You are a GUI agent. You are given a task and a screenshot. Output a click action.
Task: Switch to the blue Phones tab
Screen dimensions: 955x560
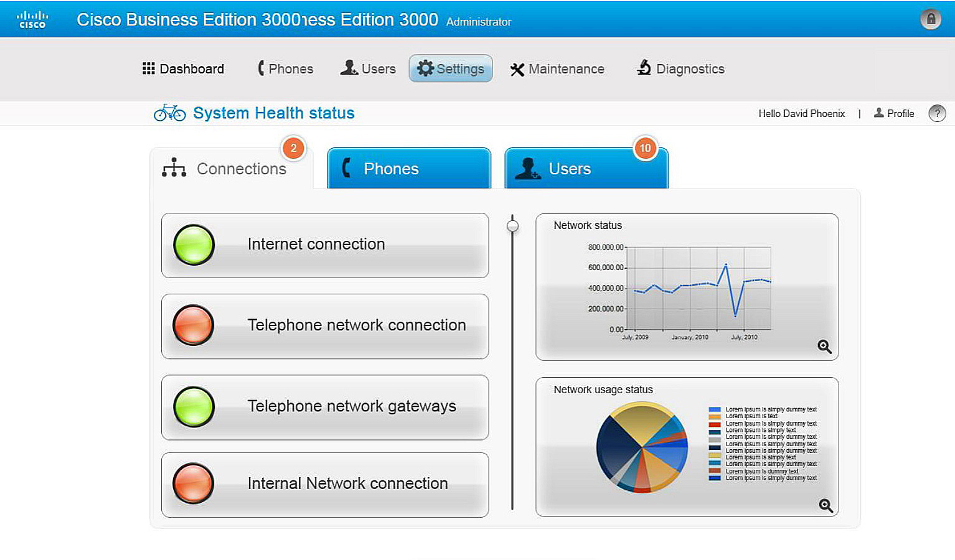point(409,168)
